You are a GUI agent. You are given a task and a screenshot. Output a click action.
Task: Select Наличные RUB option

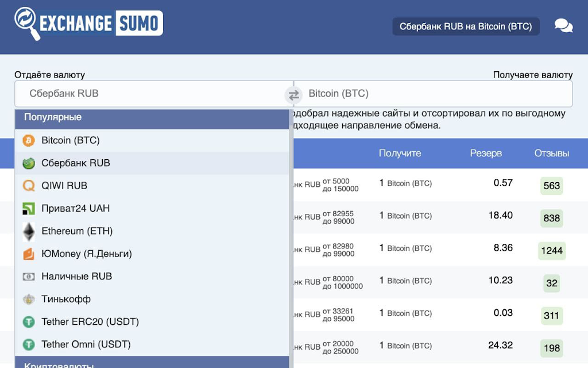point(152,277)
